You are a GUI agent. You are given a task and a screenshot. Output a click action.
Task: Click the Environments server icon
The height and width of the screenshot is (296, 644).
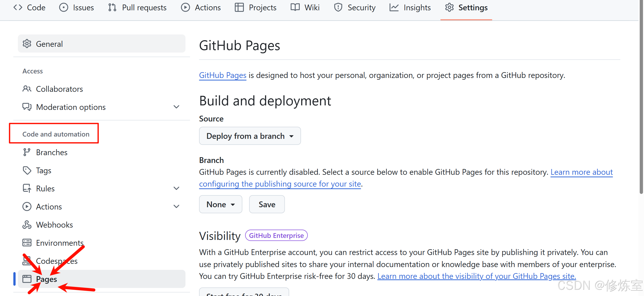pos(27,243)
